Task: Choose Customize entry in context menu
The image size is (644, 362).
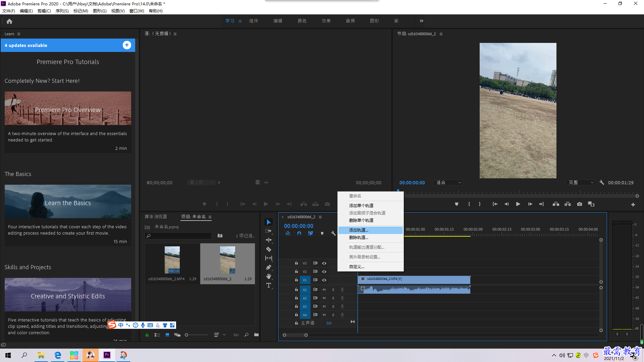Action: tap(370, 267)
